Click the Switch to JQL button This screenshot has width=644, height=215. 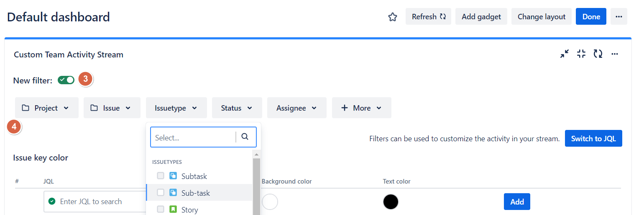pyautogui.click(x=593, y=139)
